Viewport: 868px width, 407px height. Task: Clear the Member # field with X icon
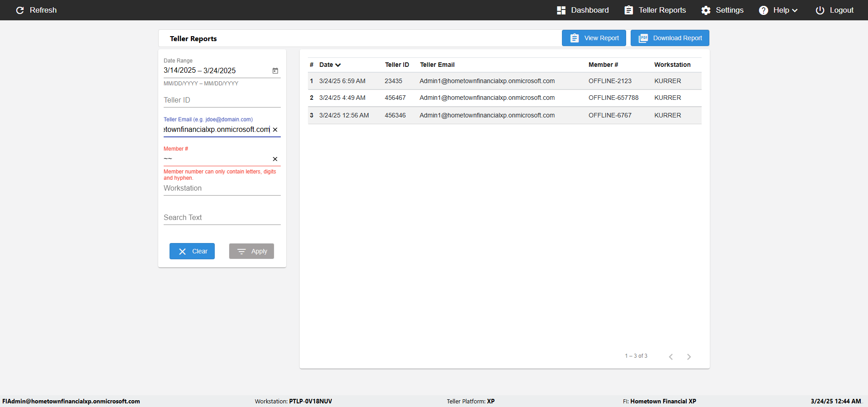click(x=275, y=159)
